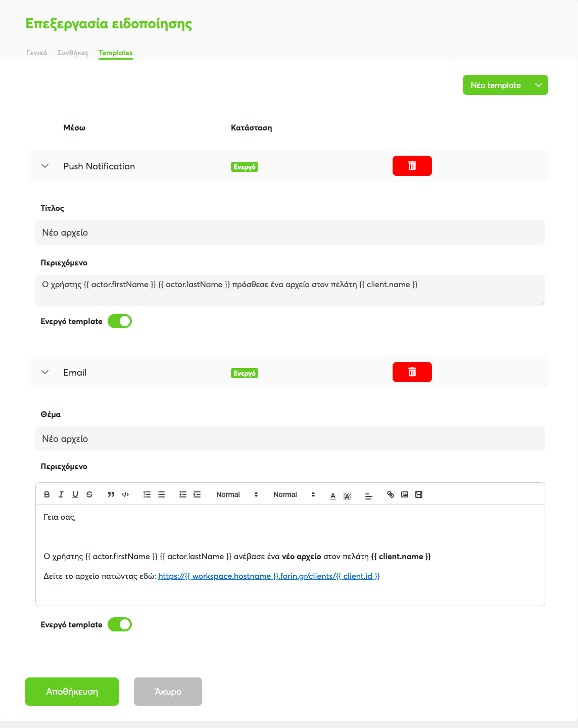
Task: Open the Νέο template dropdown
Action: click(505, 85)
